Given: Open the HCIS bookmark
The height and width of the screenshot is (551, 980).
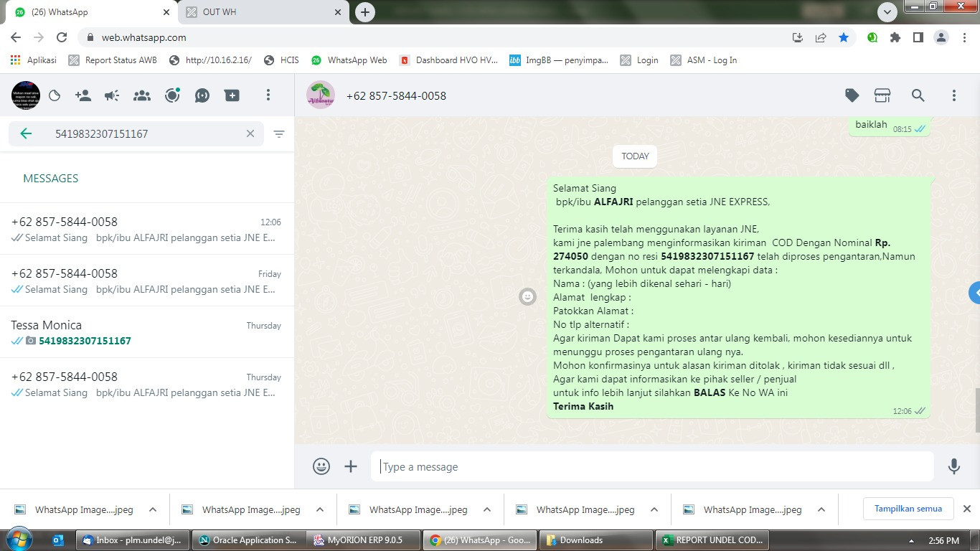Looking at the screenshot, I should point(281,60).
